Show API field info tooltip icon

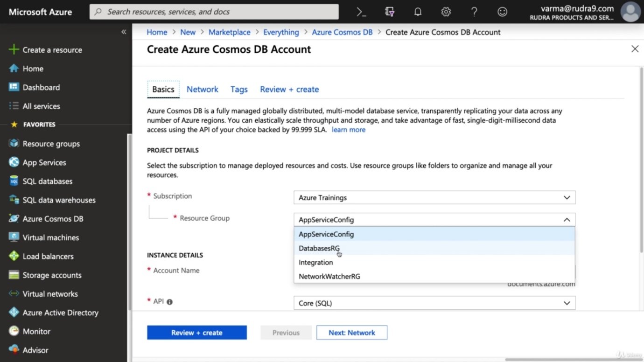(x=169, y=302)
